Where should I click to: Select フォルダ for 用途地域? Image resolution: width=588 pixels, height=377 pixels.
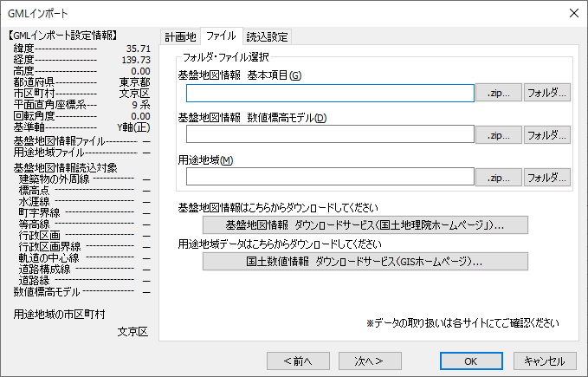click(x=546, y=177)
